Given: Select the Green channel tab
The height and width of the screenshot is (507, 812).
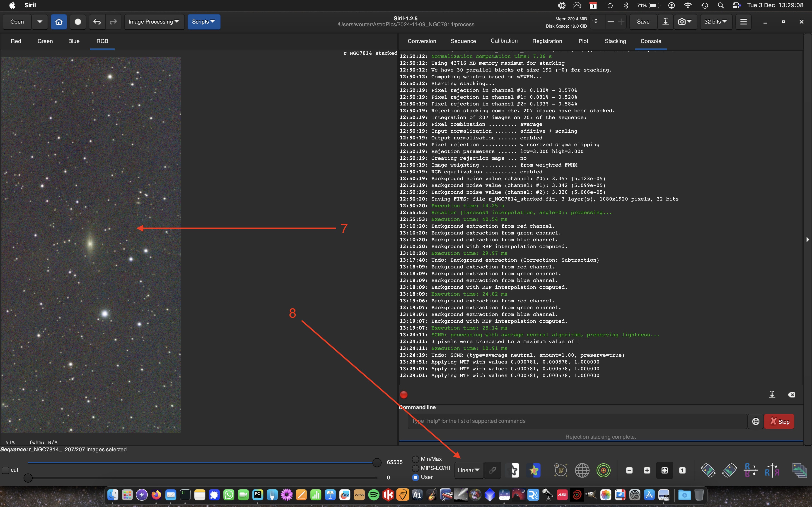Looking at the screenshot, I should pyautogui.click(x=45, y=41).
